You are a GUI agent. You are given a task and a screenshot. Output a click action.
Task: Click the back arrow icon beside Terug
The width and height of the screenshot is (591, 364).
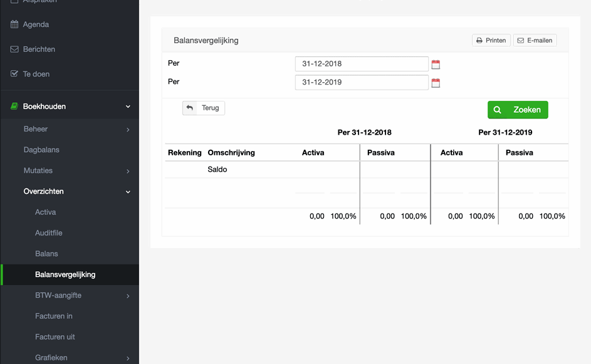190,108
